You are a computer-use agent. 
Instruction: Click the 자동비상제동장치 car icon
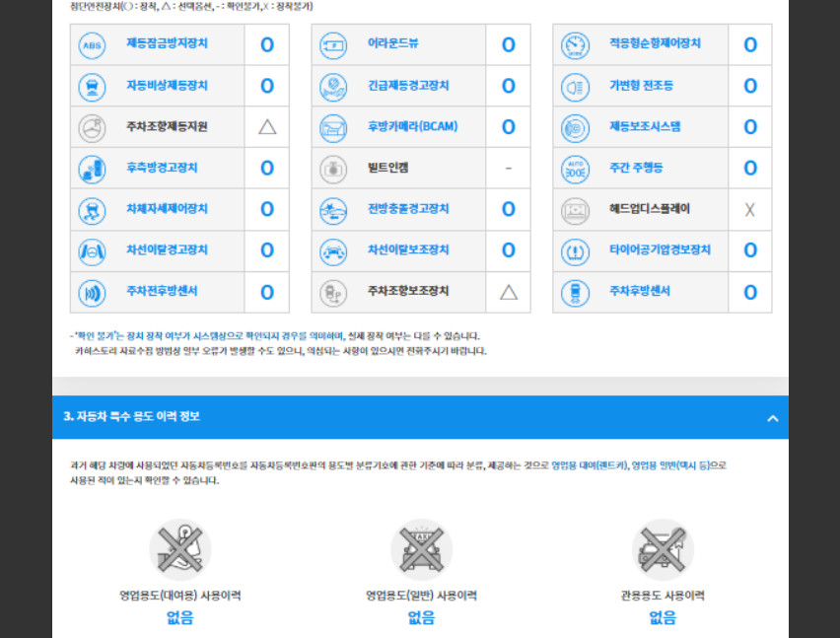[92, 87]
